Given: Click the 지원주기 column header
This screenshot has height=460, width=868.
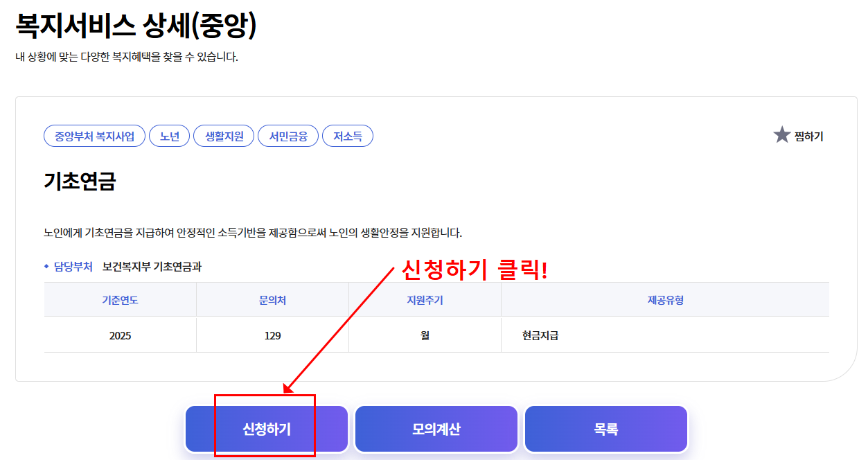Looking at the screenshot, I should point(425,299).
